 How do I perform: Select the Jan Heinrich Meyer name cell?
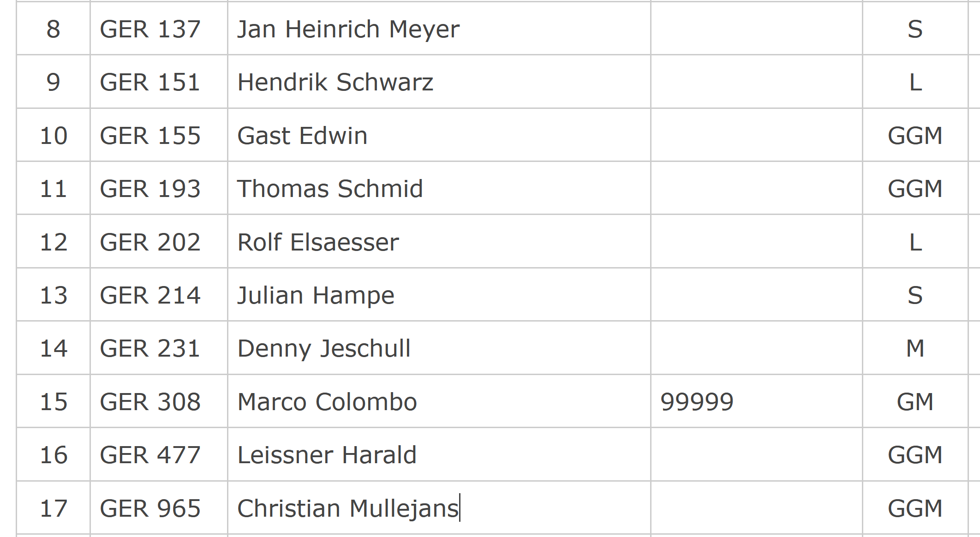click(439, 29)
